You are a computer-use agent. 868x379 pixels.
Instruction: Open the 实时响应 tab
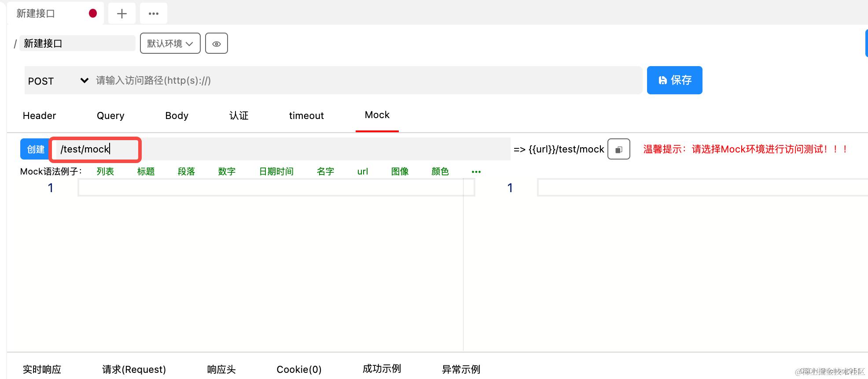pyautogui.click(x=42, y=369)
